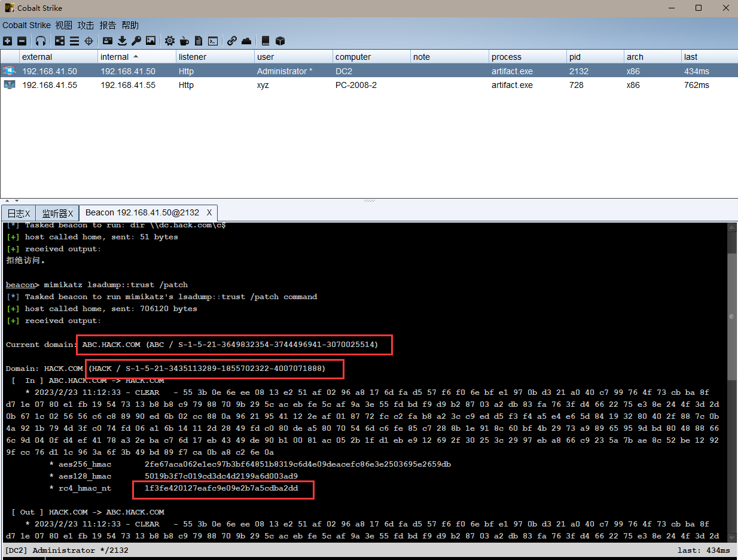Viewport: 738px width, 560px height.
Task: Switch to Target Table crosshair icon
Action: [x=89, y=41]
